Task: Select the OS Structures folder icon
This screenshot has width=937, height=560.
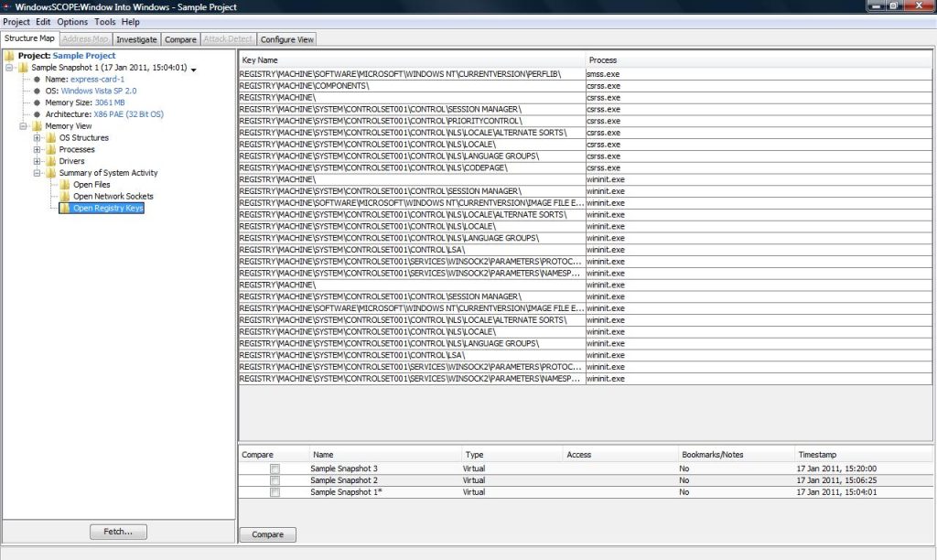Action: click(x=51, y=137)
